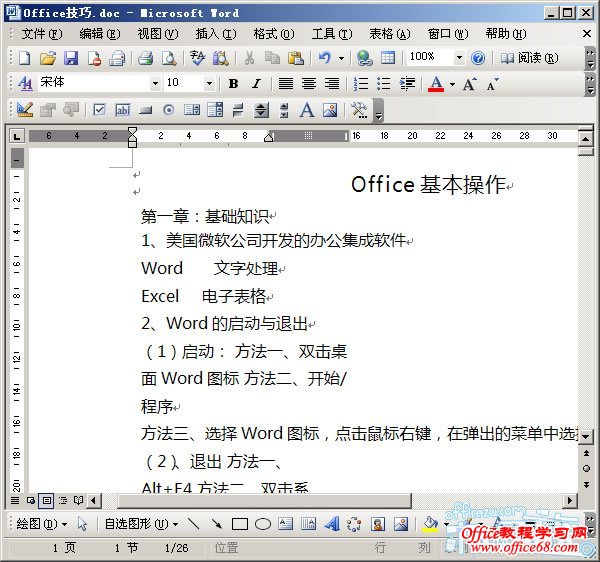Open the 自选图形(U) AutoShapes menu

[141, 523]
